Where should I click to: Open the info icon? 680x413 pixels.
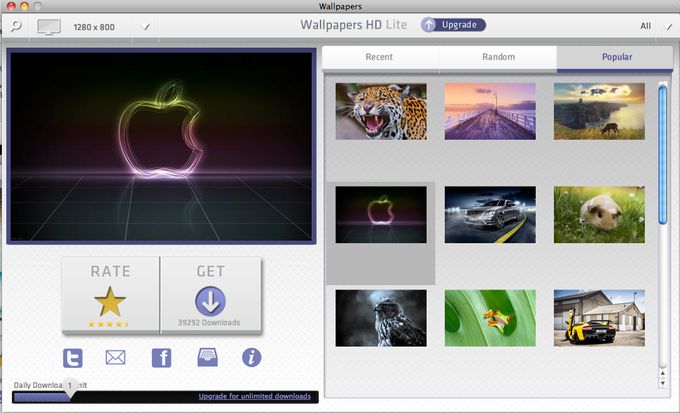coord(252,357)
